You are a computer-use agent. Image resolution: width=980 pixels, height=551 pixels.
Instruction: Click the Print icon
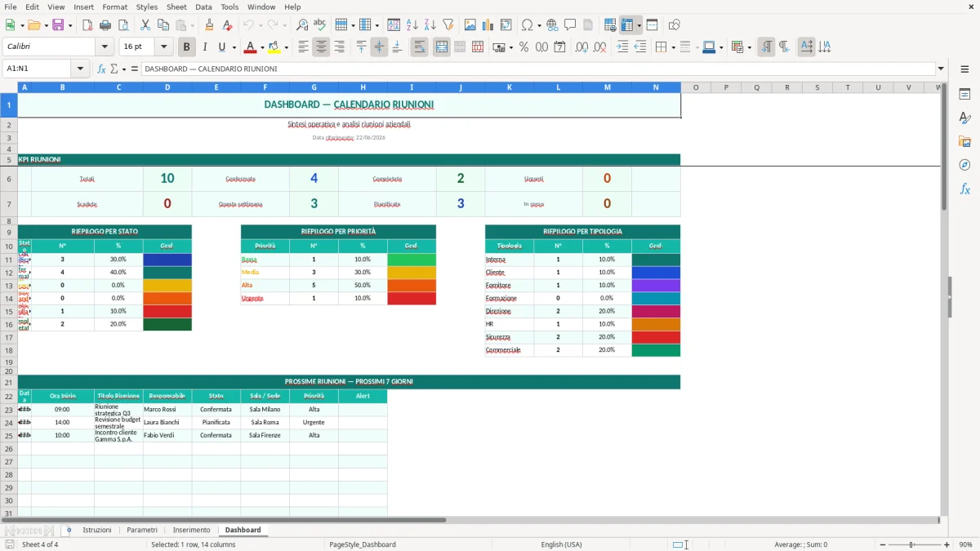[105, 25]
